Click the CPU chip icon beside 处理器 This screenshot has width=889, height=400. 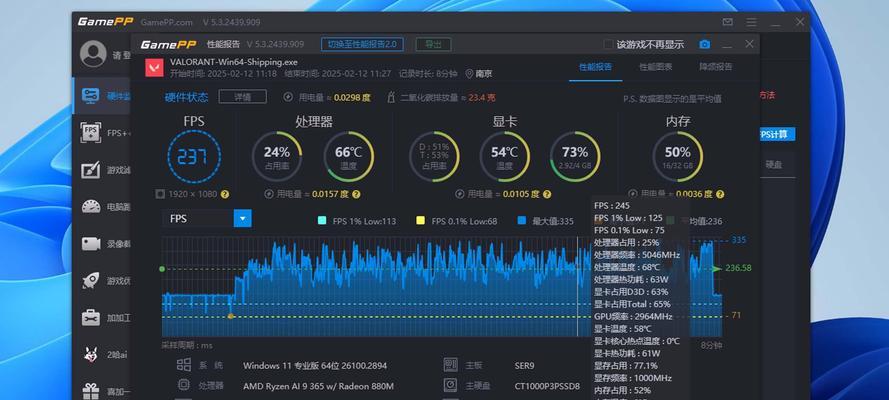tap(183, 385)
